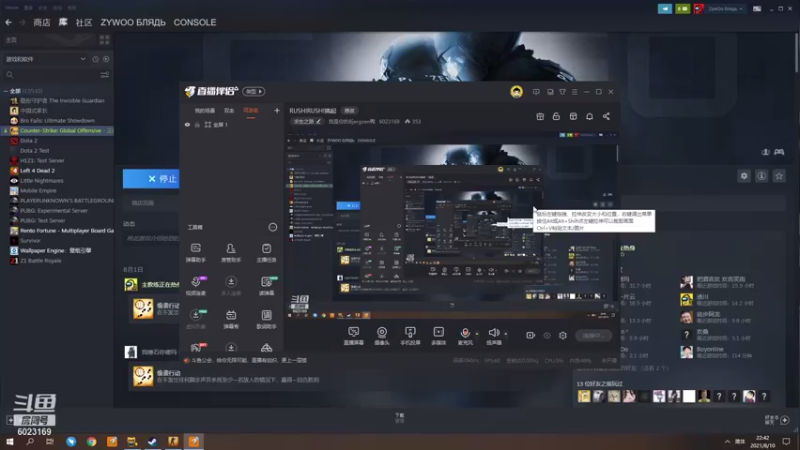Open the 社区 community tab
The height and width of the screenshot is (450, 800).
(84, 22)
